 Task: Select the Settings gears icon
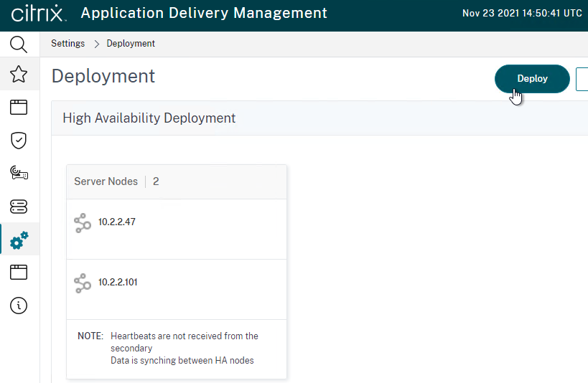point(19,240)
